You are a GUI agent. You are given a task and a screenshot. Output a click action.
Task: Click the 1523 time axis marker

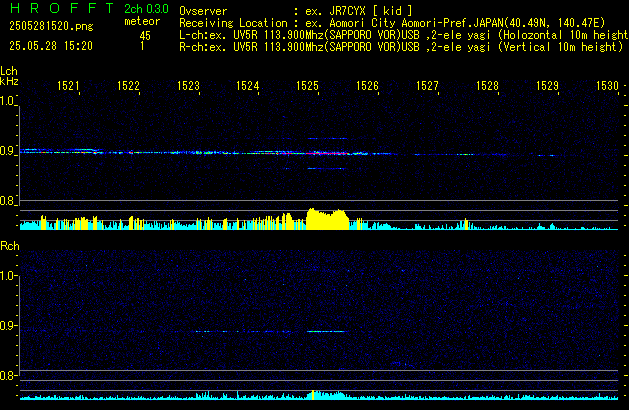(188, 86)
